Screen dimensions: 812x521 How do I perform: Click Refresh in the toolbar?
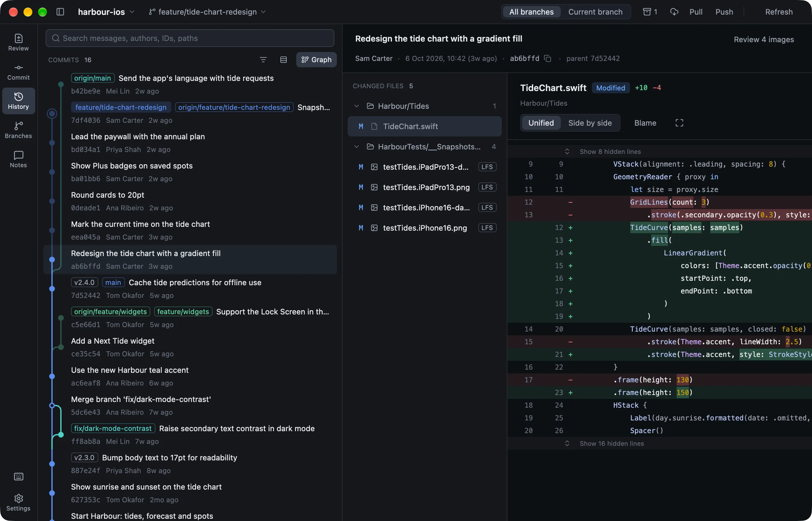tap(778, 12)
